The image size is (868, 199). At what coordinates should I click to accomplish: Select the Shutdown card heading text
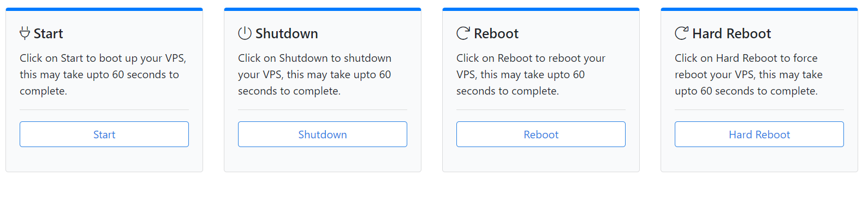(287, 34)
